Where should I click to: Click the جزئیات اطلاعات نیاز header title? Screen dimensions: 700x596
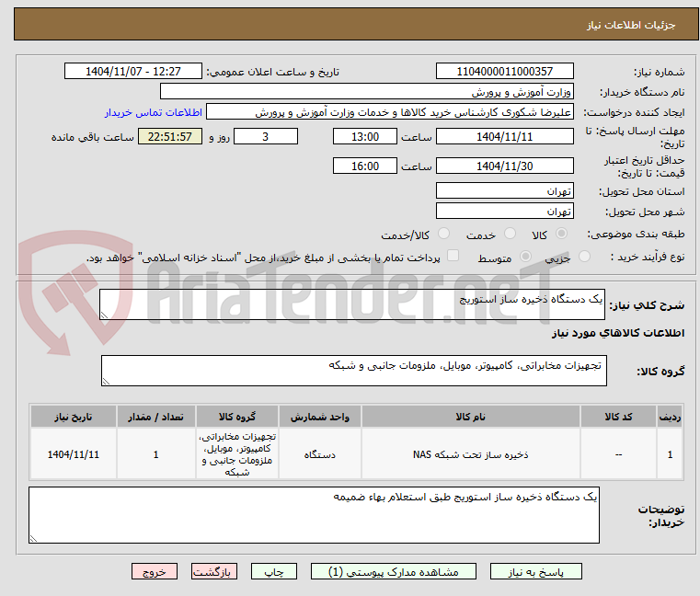(631, 25)
